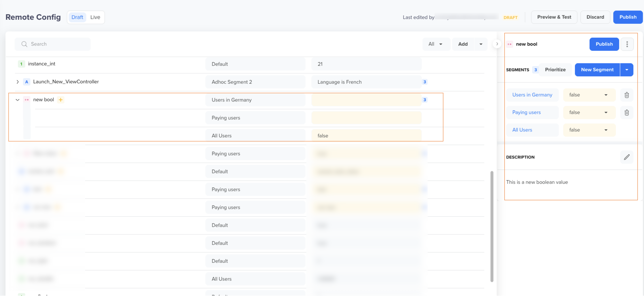644x296 pixels.
Task: Click in the Search field
Action: tap(53, 44)
